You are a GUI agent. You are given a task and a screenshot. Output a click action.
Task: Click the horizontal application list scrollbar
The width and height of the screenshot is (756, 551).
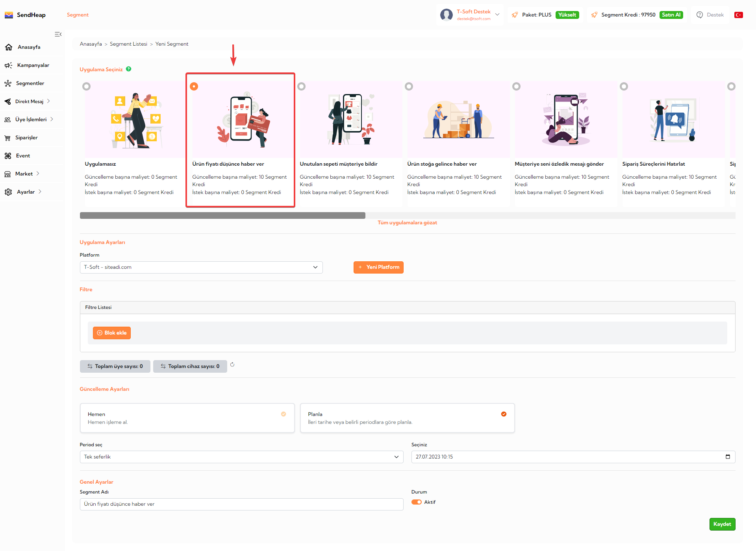tap(222, 215)
